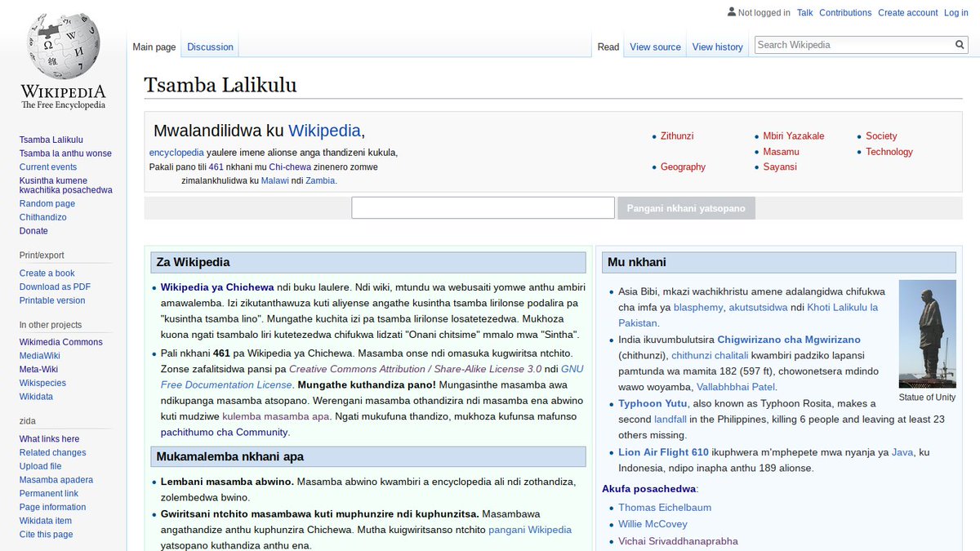980x551 pixels.
Task: Click Create account
Action: (908, 12)
